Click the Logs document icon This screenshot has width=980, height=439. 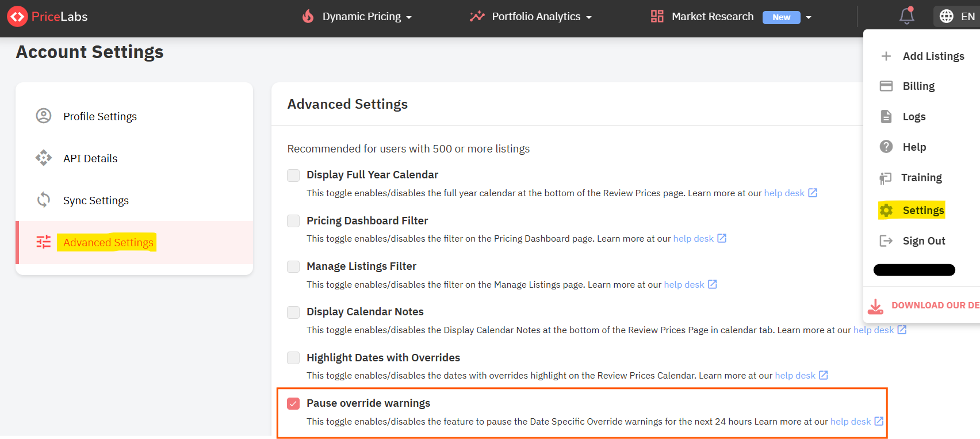[886, 117]
